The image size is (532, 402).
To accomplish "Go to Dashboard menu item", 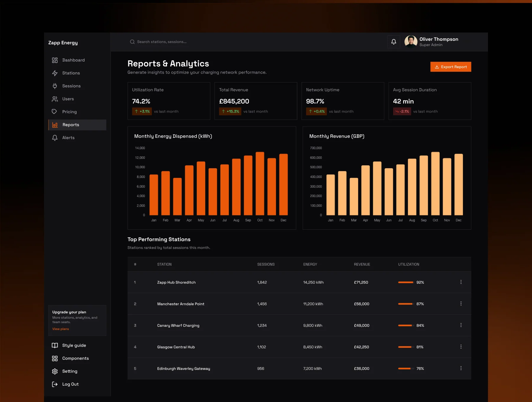I will click(x=73, y=60).
